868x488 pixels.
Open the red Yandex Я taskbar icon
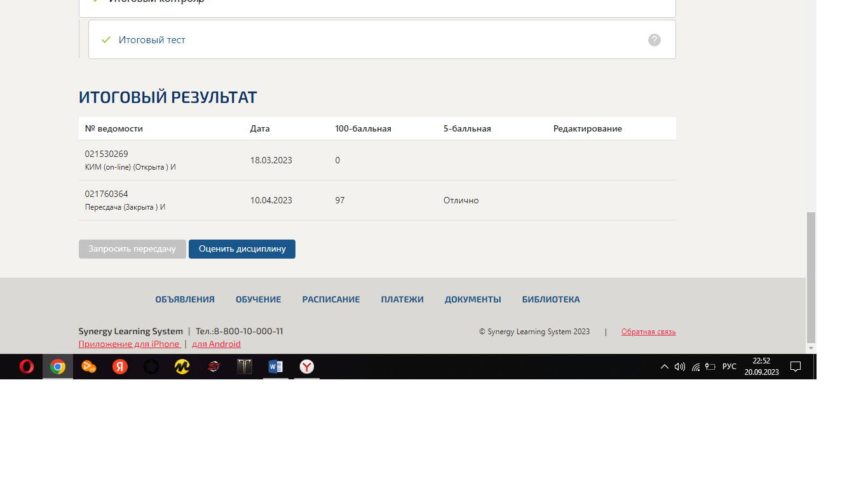click(x=120, y=367)
